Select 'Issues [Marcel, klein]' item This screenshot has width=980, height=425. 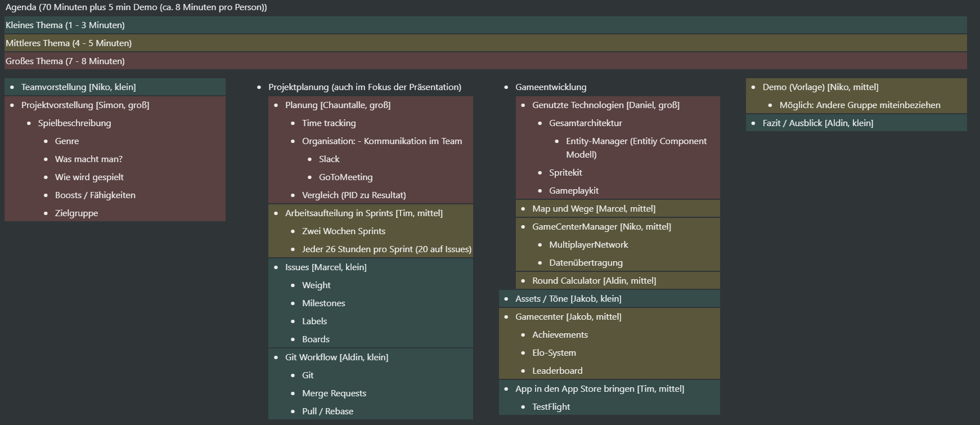coord(326,267)
